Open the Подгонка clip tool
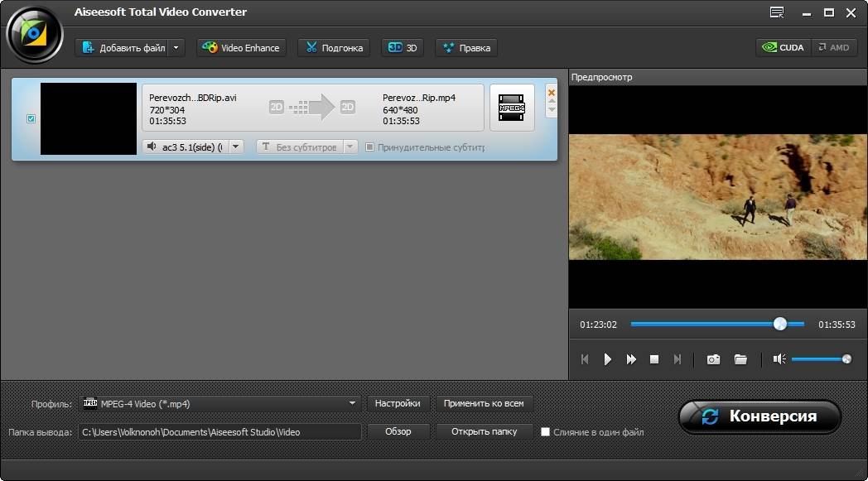This screenshot has height=481, width=868. click(335, 47)
